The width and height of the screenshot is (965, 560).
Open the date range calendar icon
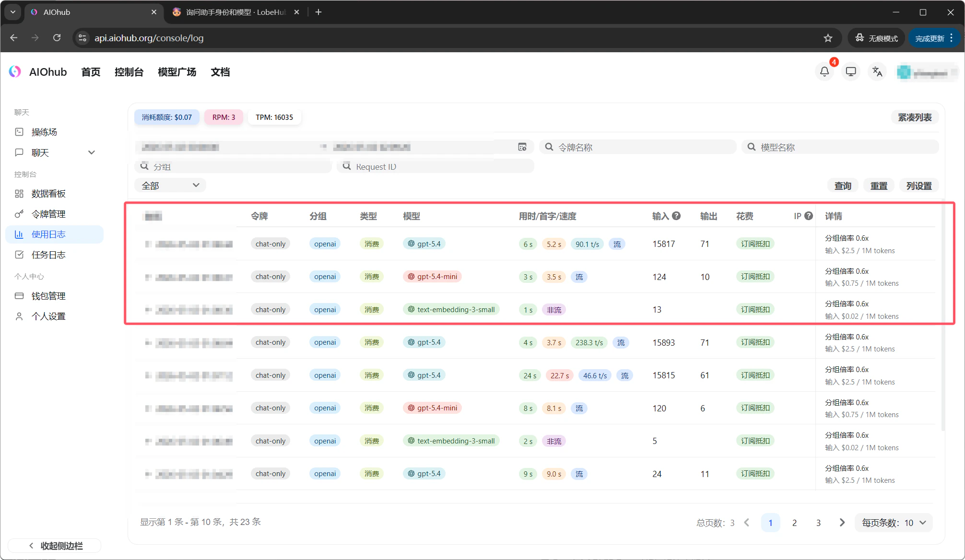pos(522,147)
